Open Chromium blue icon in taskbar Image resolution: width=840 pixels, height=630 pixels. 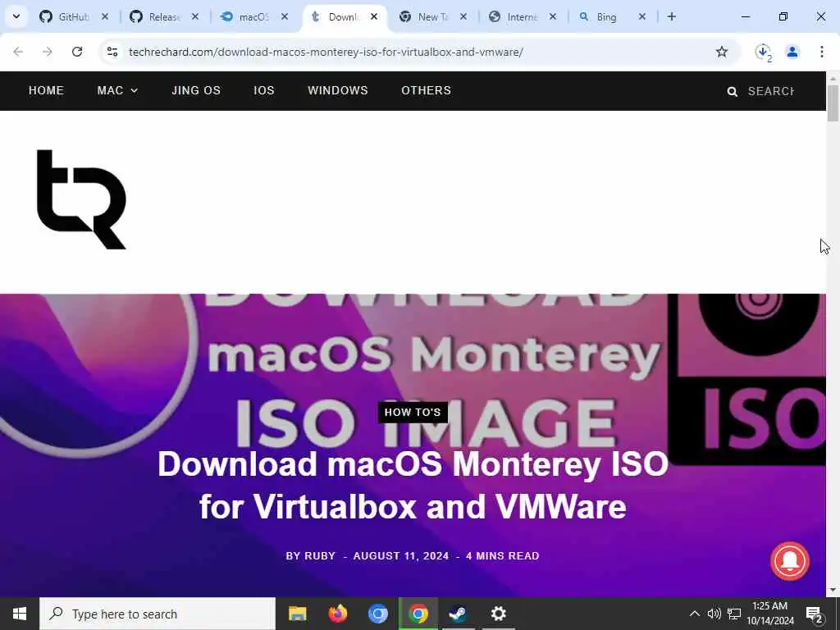(x=377, y=614)
